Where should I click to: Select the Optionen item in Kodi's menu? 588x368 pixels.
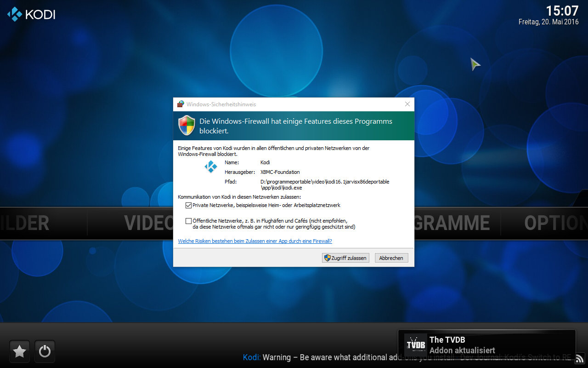[556, 223]
